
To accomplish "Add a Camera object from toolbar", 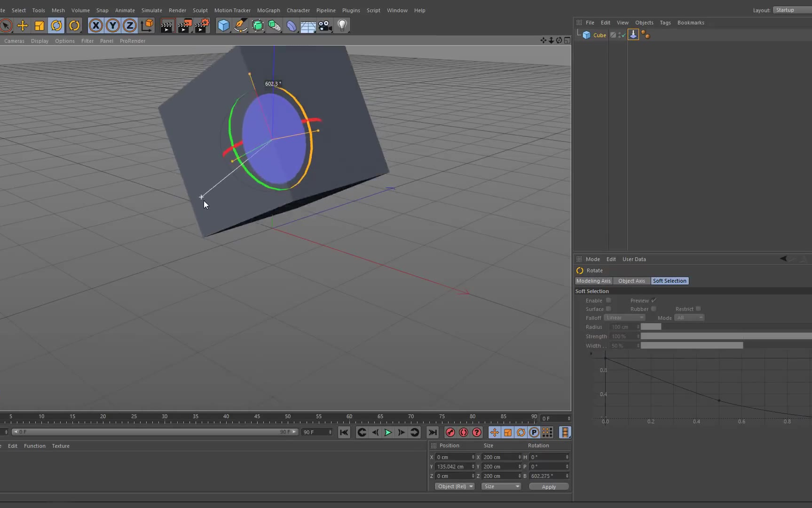I will tap(325, 26).
